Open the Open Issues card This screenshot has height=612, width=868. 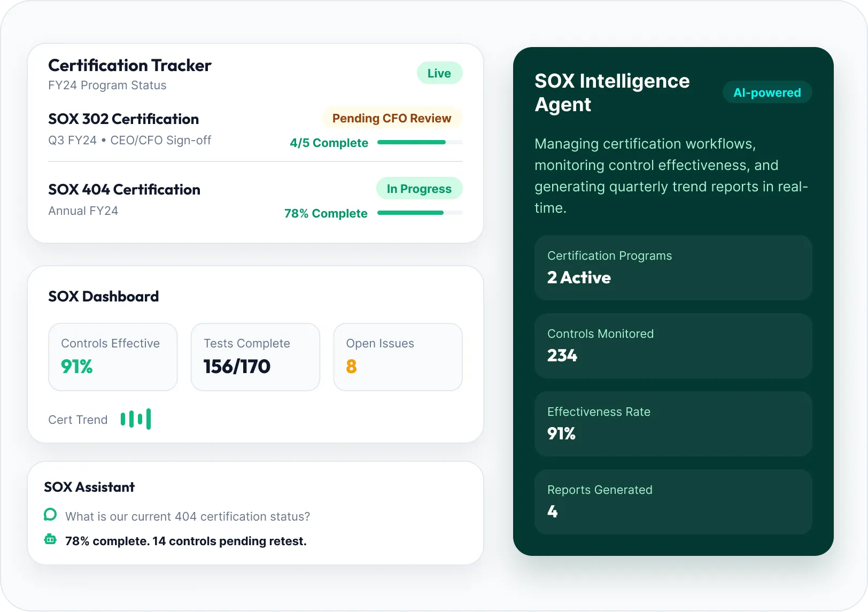point(398,357)
